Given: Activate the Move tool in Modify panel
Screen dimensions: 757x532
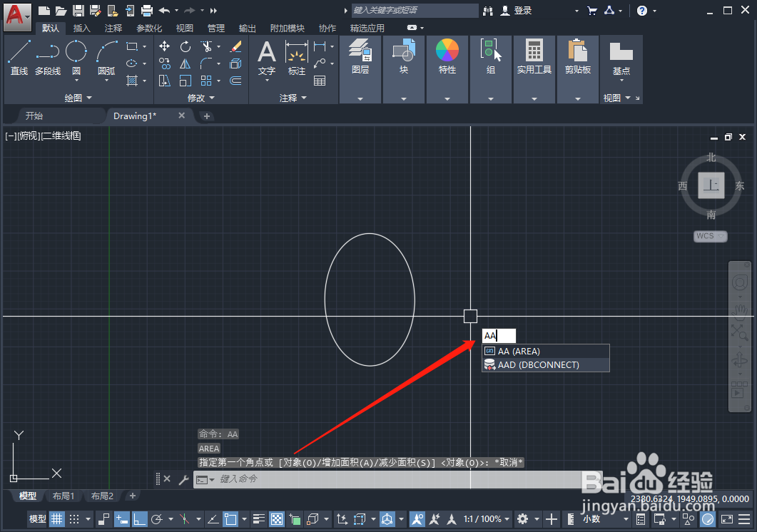Looking at the screenshot, I should pyautogui.click(x=164, y=46).
